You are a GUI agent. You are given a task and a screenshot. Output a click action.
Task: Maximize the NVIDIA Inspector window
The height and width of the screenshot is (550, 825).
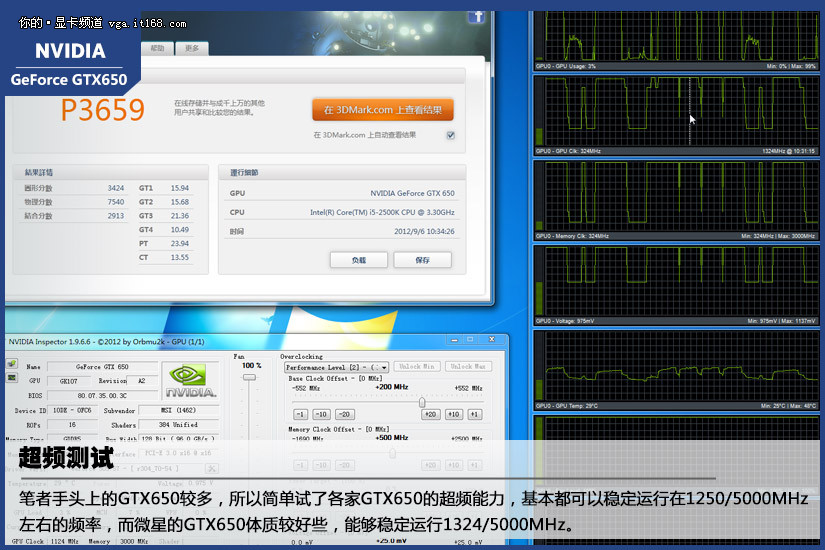tap(470, 340)
